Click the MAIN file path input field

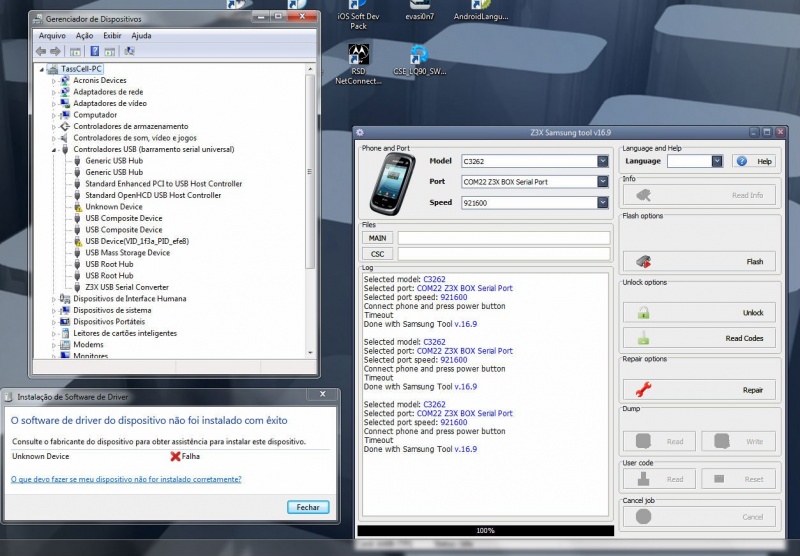click(x=504, y=238)
